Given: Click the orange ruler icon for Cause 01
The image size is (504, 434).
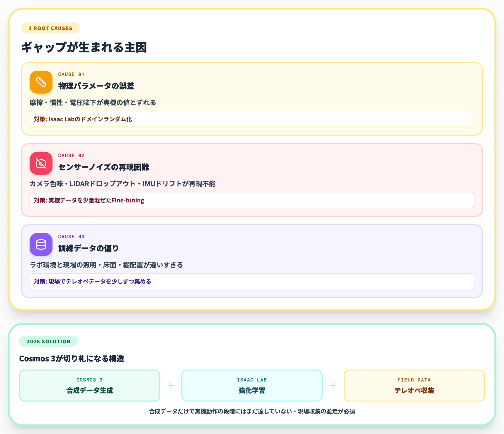Looking at the screenshot, I should tap(41, 82).
